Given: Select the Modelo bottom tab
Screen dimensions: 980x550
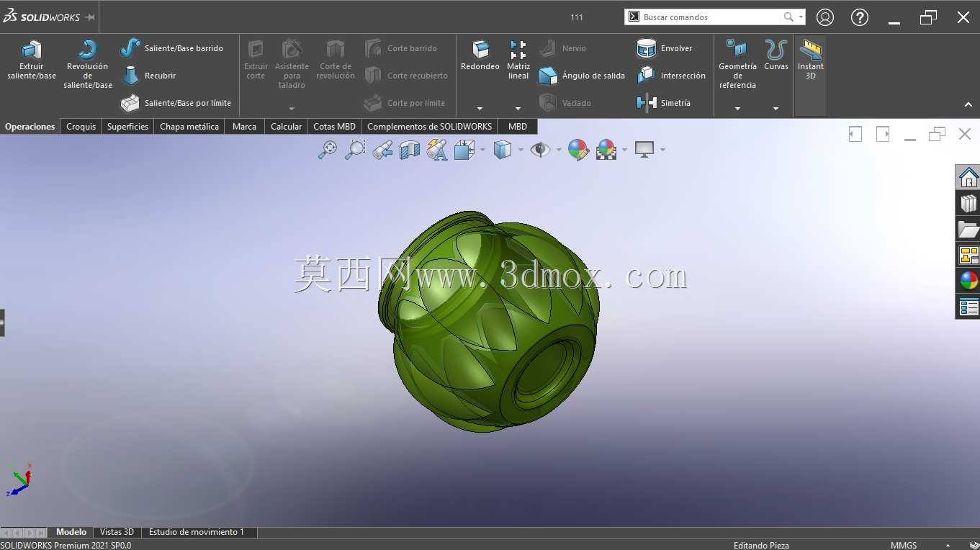Looking at the screenshot, I should (x=71, y=532).
